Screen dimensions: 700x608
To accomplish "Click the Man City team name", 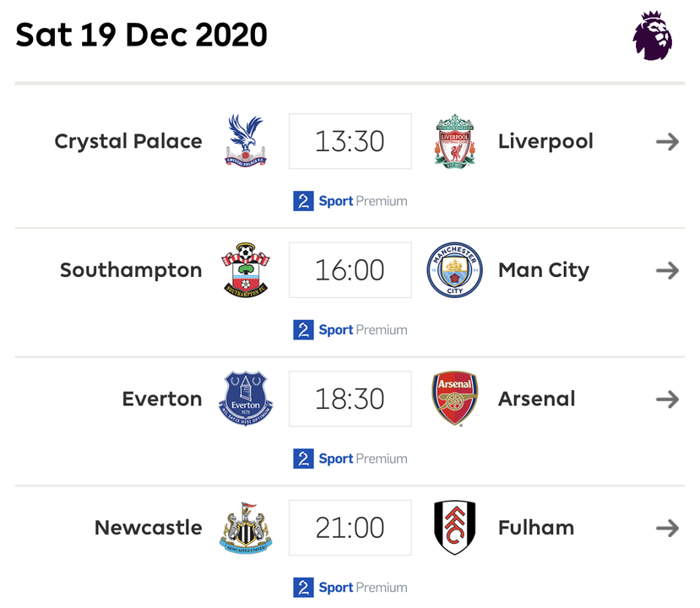I will [x=543, y=270].
